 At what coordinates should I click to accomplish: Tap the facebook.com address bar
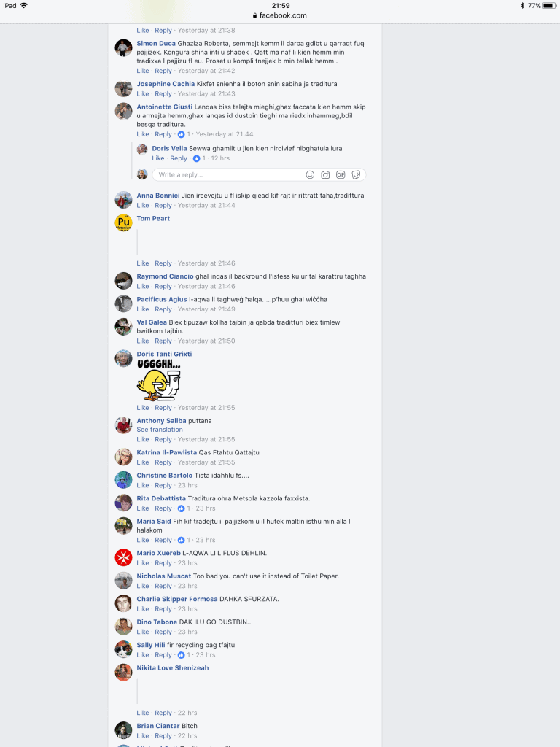click(280, 15)
